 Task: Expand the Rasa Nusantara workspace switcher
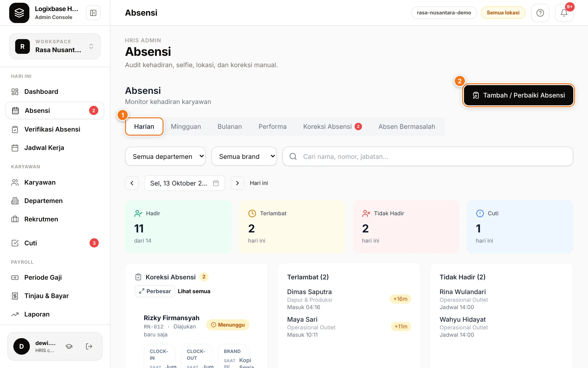click(x=55, y=46)
